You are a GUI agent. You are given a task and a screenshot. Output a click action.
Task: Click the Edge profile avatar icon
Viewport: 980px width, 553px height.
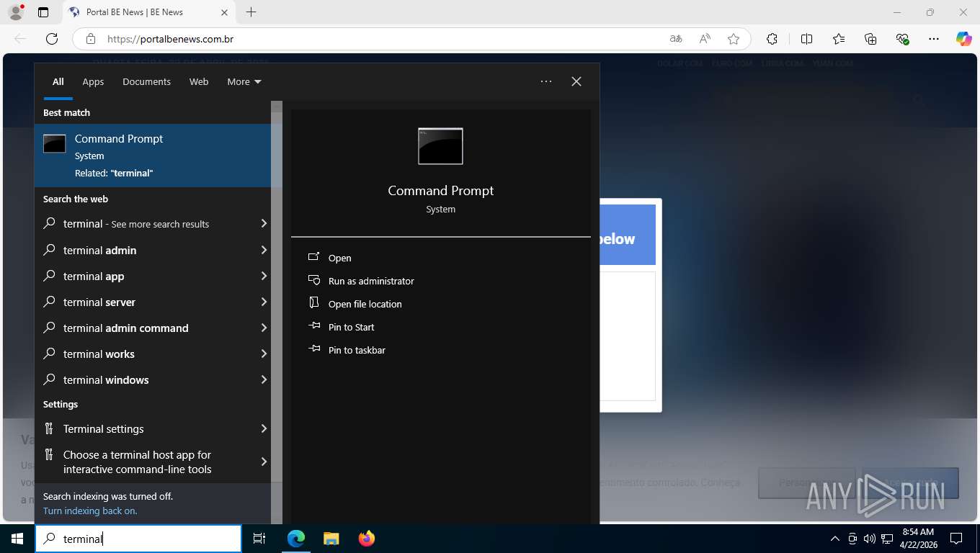[16, 12]
